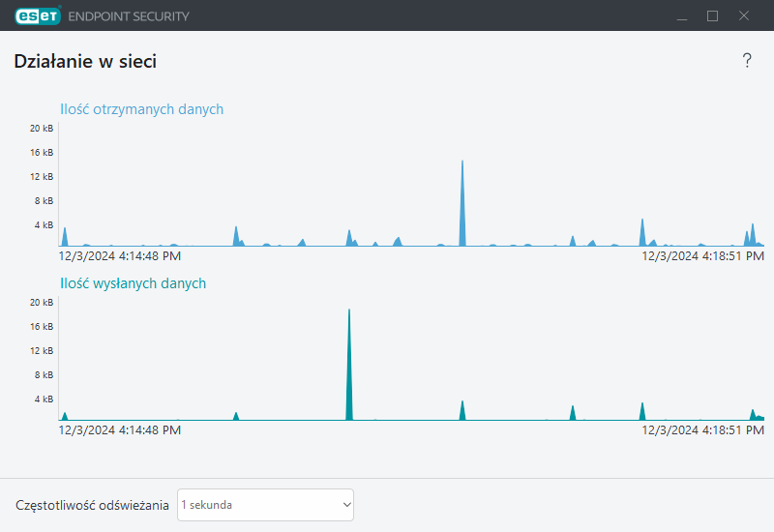Click the '20 kB' label on received graph axis
Image resolution: width=774 pixels, height=532 pixels.
pos(42,129)
